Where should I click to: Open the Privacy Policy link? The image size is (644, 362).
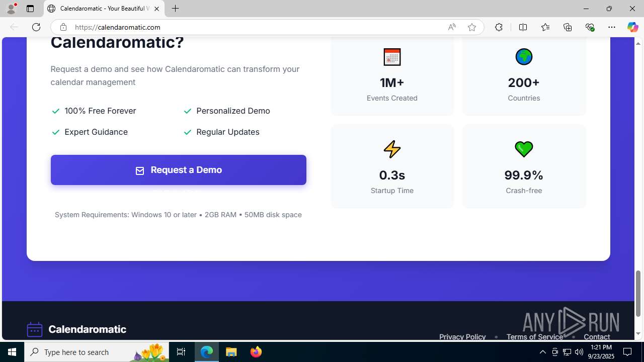462,337
